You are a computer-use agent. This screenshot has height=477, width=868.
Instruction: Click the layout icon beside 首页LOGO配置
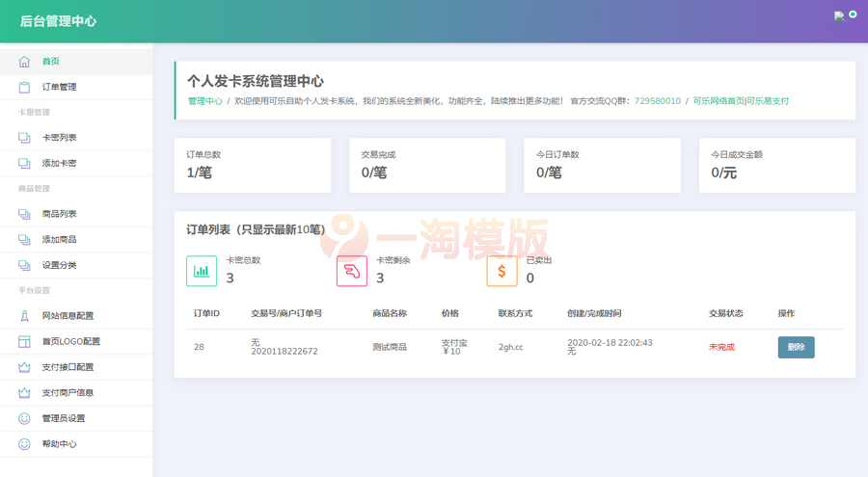[24, 342]
